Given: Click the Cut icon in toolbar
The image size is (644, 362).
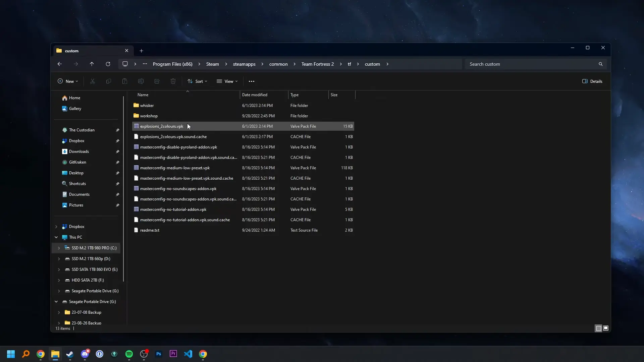Looking at the screenshot, I should pos(93,81).
